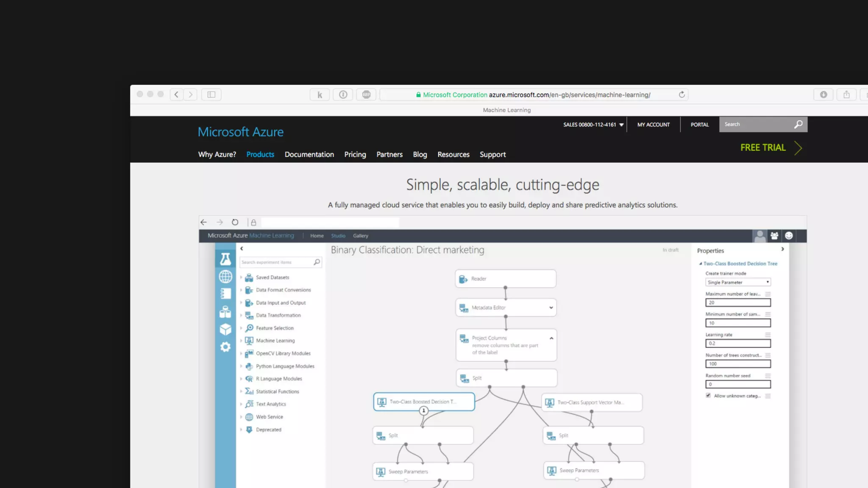Select the Two-Class Boosted Decision Tree node
Screen dimensions: 868x488
click(x=423, y=401)
